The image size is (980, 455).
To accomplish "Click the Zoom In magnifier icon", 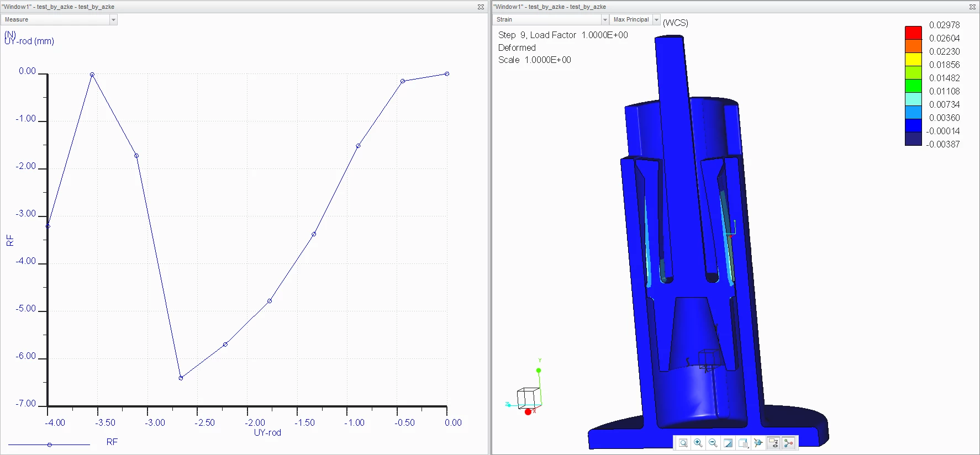I will click(698, 443).
